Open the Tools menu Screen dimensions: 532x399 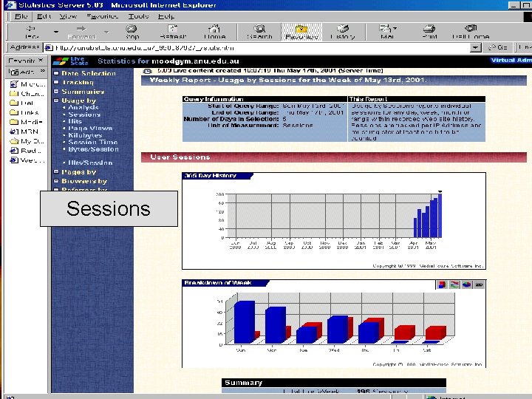click(x=138, y=16)
